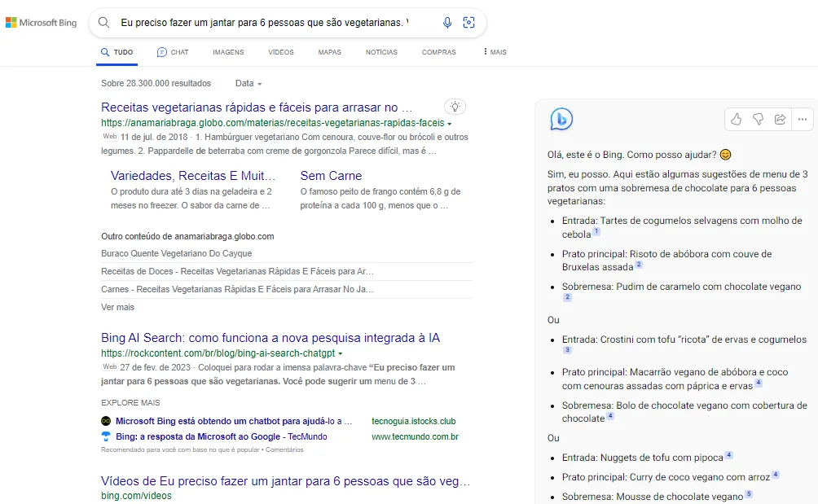818x504 pixels.
Task: Share the Bing answer
Action: [x=780, y=120]
